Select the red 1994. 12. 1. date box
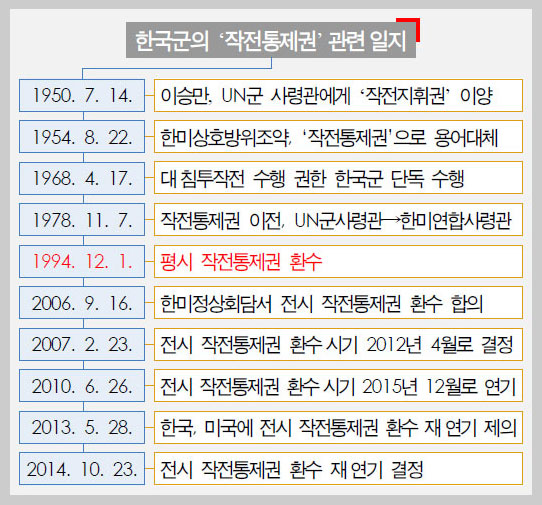 click(82, 261)
